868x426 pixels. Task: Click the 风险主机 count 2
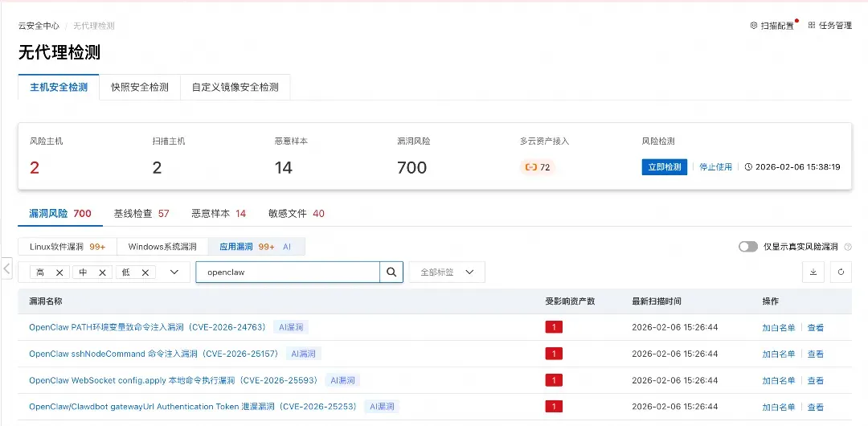[x=35, y=167]
